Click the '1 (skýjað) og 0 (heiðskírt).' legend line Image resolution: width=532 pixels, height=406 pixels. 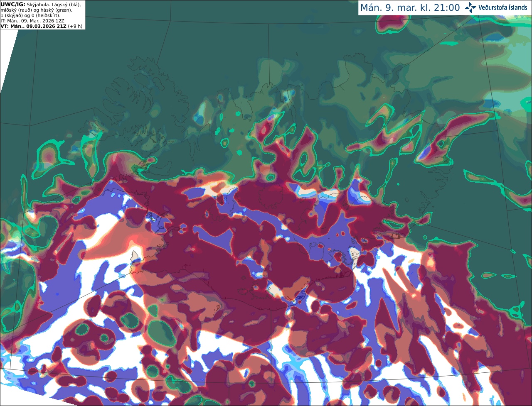(30, 15)
